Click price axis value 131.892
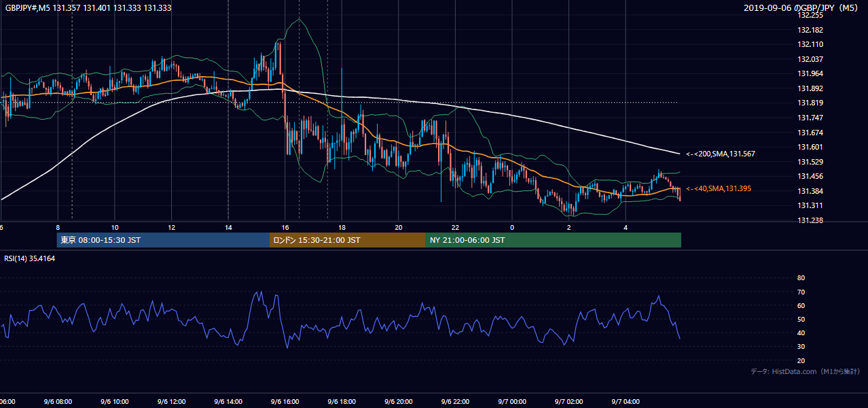The width and height of the screenshot is (868, 408). tap(810, 88)
